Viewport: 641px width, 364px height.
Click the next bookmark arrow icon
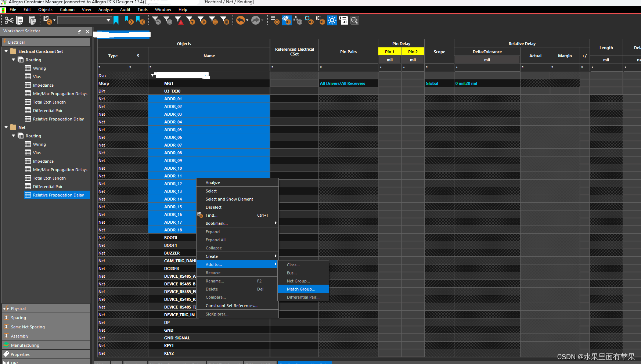[129, 21]
